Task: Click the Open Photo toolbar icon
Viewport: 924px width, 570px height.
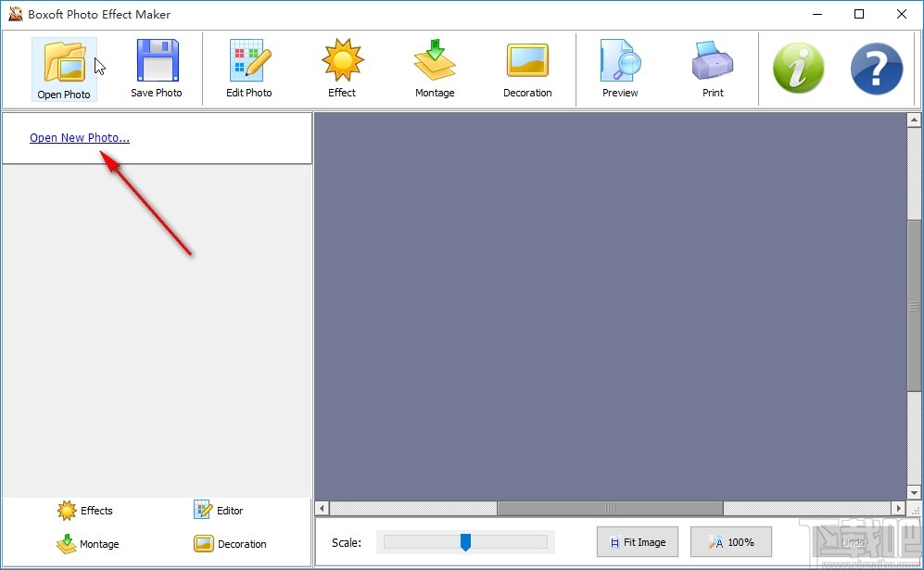Action: coord(64,69)
